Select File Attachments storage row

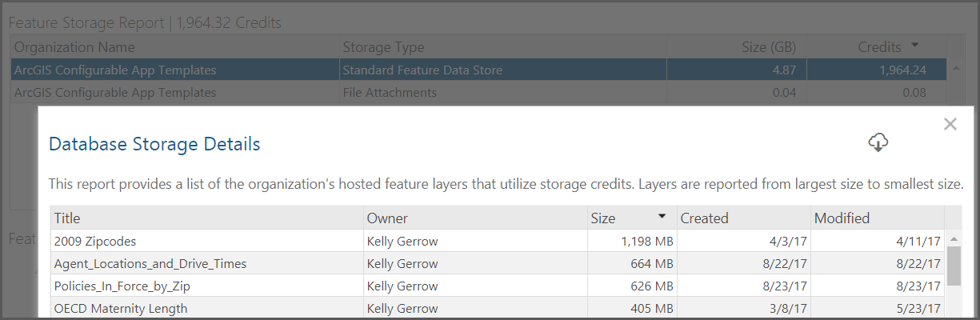478,93
